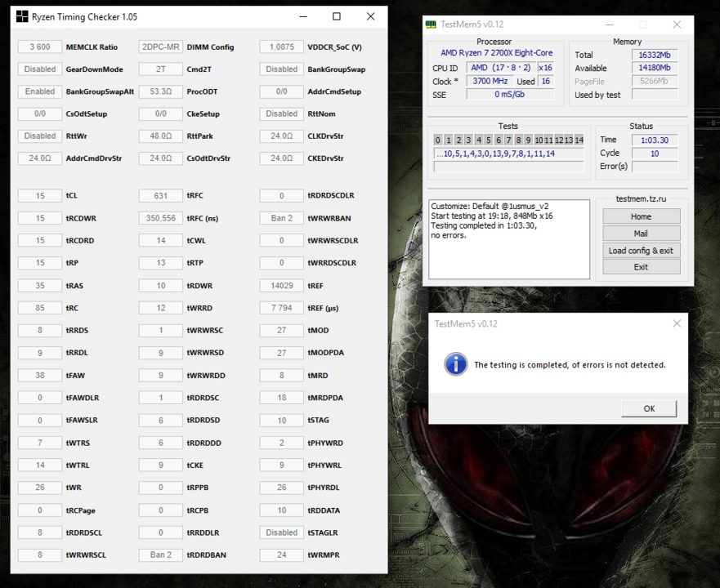Click the tCWL value 14
The height and width of the screenshot is (588, 720).
[x=161, y=240]
